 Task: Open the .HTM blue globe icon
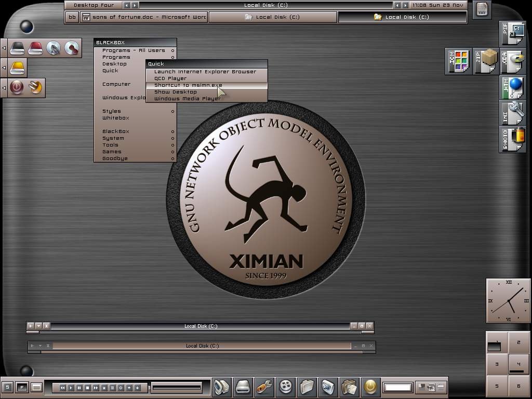pos(513,88)
